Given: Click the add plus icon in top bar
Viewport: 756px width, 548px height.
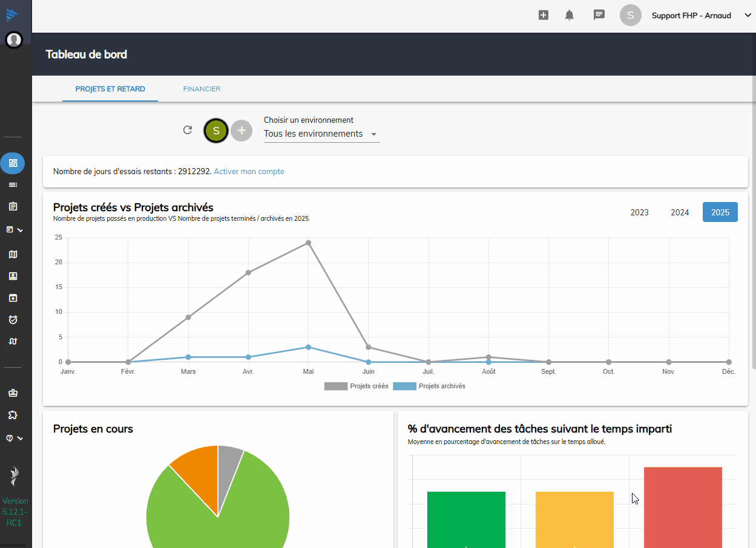Looking at the screenshot, I should (x=543, y=15).
